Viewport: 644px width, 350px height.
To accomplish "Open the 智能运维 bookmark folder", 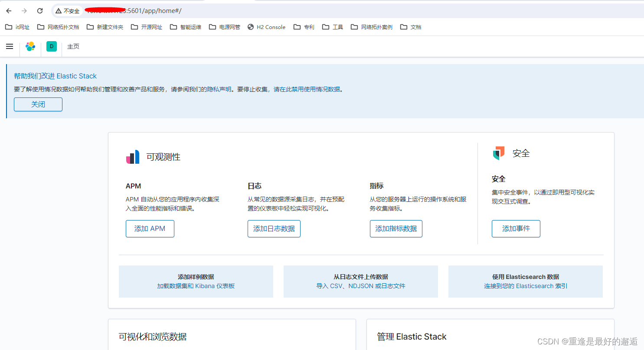I will tap(186, 27).
